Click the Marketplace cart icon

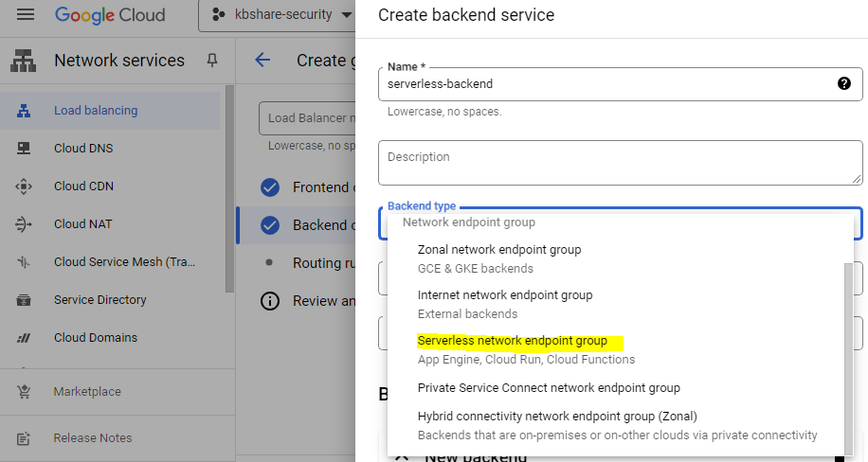pos(24,392)
